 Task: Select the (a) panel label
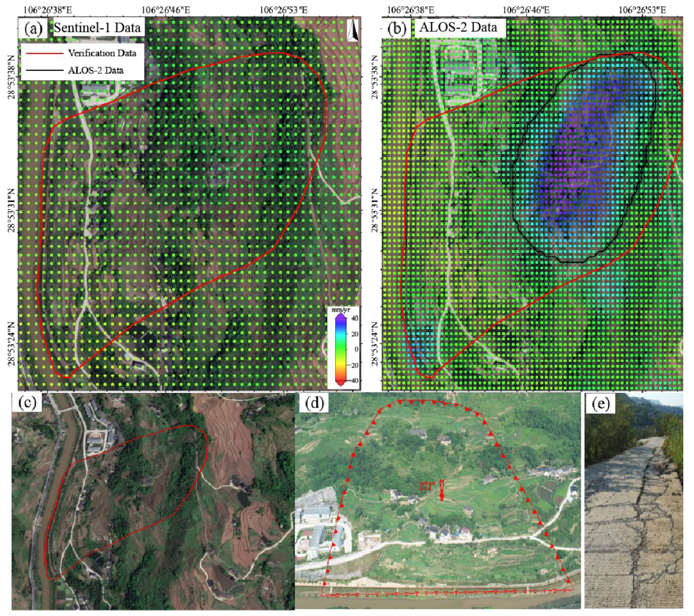pyautogui.click(x=33, y=29)
